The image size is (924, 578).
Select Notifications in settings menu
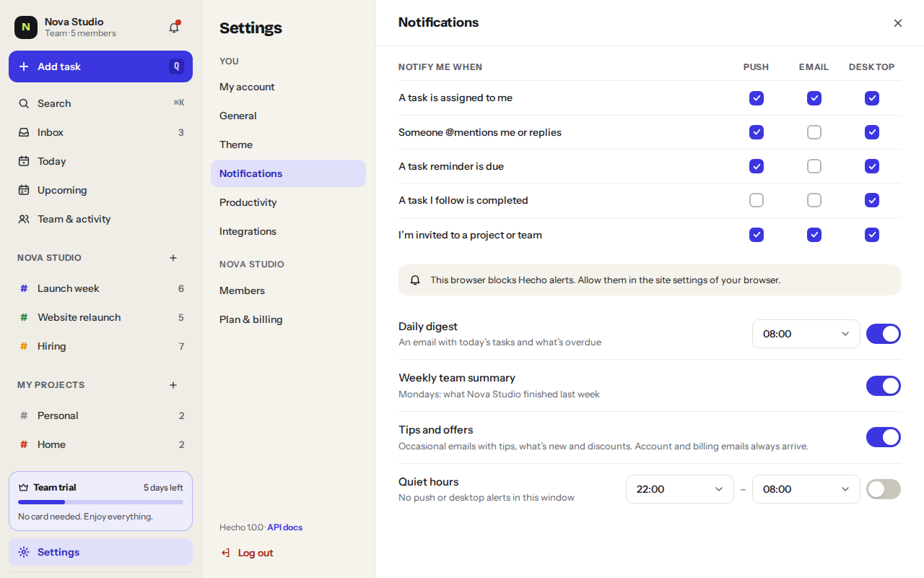tap(288, 173)
